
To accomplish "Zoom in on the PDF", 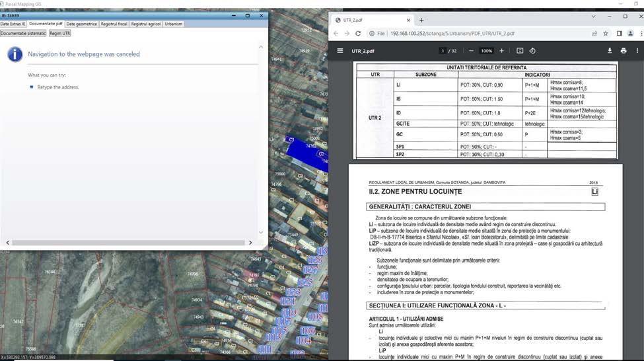I will click(x=501, y=51).
